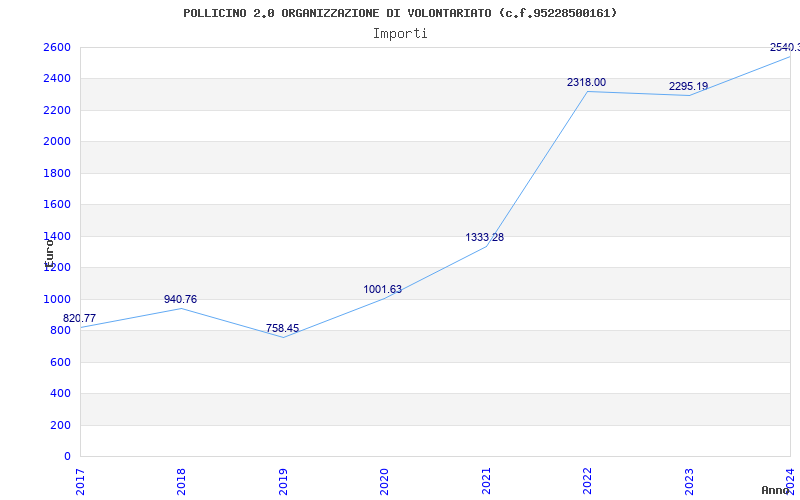Click the 2017 year label on x-axis
Screen dimensions: 800x500
pos(81,480)
